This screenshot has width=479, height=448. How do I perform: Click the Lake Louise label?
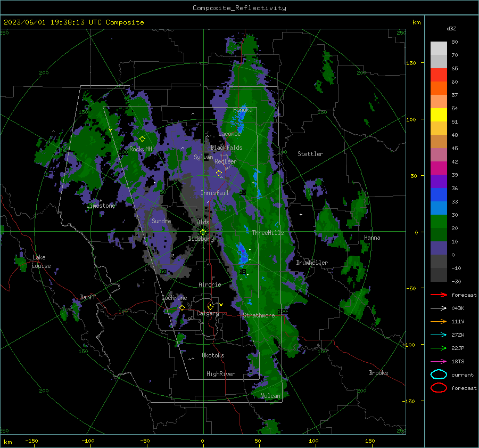point(41,262)
